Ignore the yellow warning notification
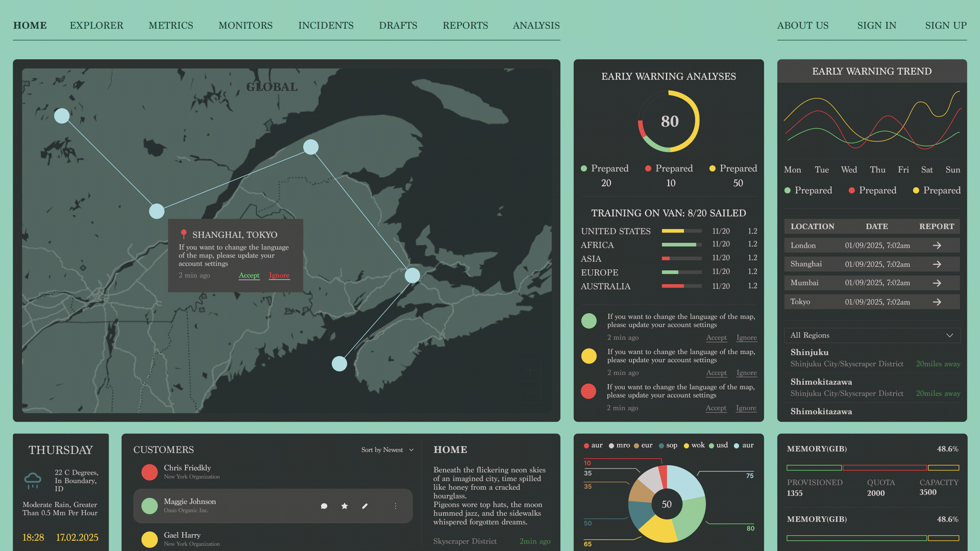The height and width of the screenshot is (551, 980). click(x=746, y=372)
